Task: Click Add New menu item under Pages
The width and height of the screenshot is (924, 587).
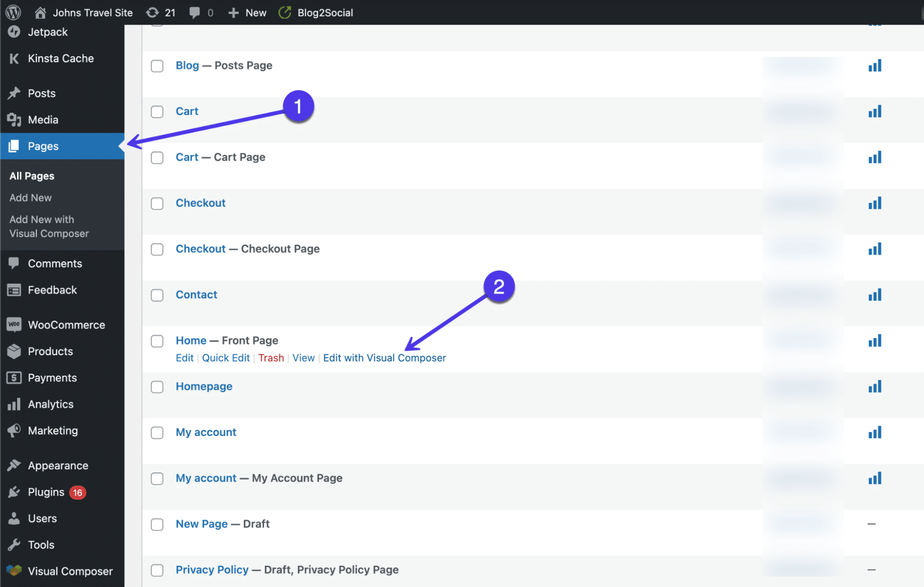Action: (x=31, y=197)
